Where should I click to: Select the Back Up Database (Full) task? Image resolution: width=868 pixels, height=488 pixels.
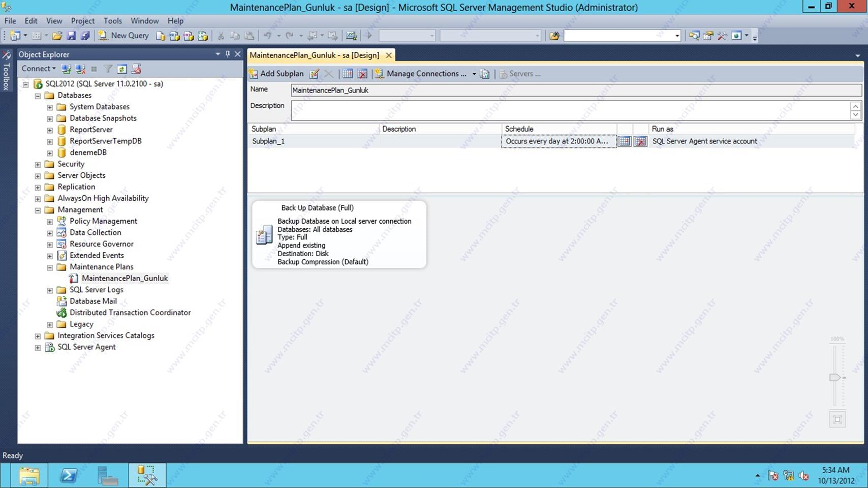339,234
